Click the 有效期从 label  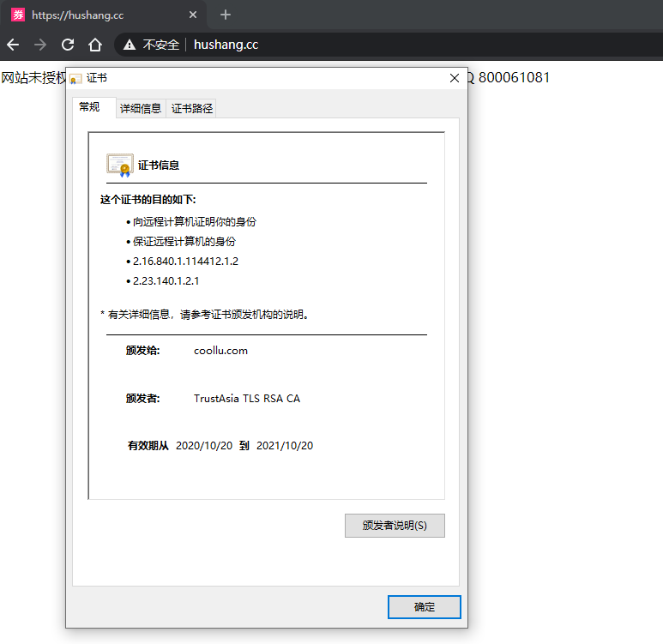click(x=148, y=446)
